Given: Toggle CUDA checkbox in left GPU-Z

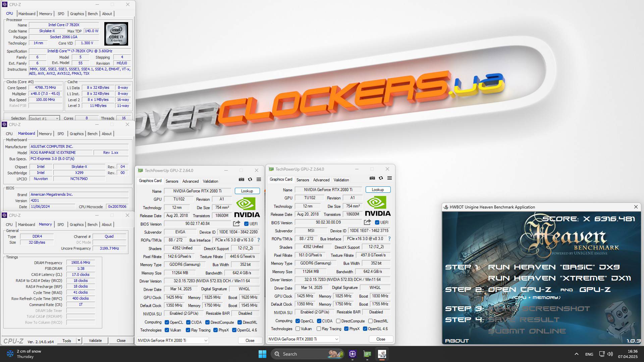Looking at the screenshot, I should (188, 322).
